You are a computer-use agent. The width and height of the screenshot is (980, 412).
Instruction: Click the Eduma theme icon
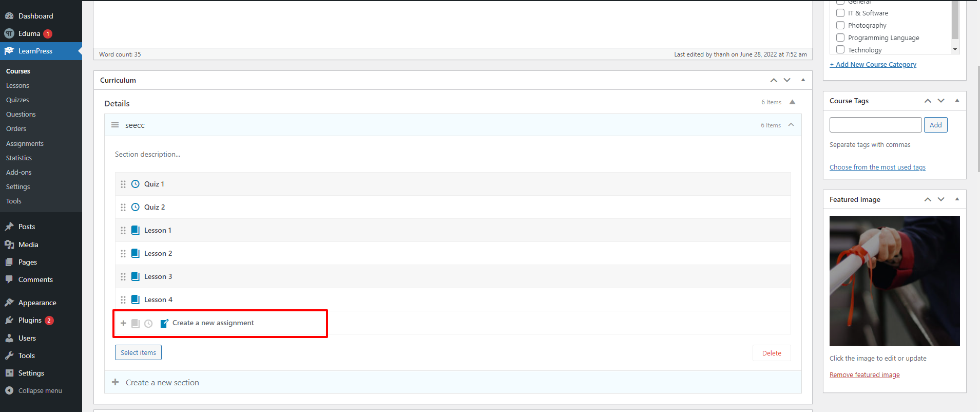[x=9, y=33]
